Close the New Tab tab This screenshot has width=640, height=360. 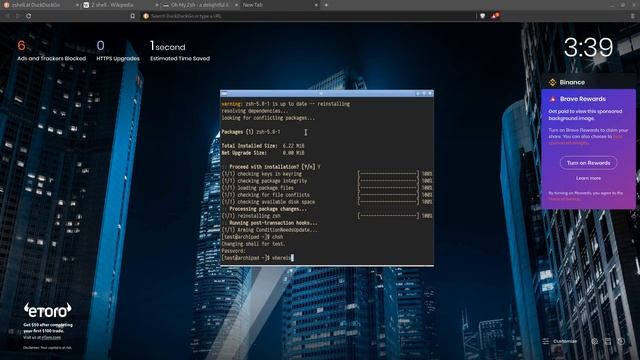(x=316, y=5)
